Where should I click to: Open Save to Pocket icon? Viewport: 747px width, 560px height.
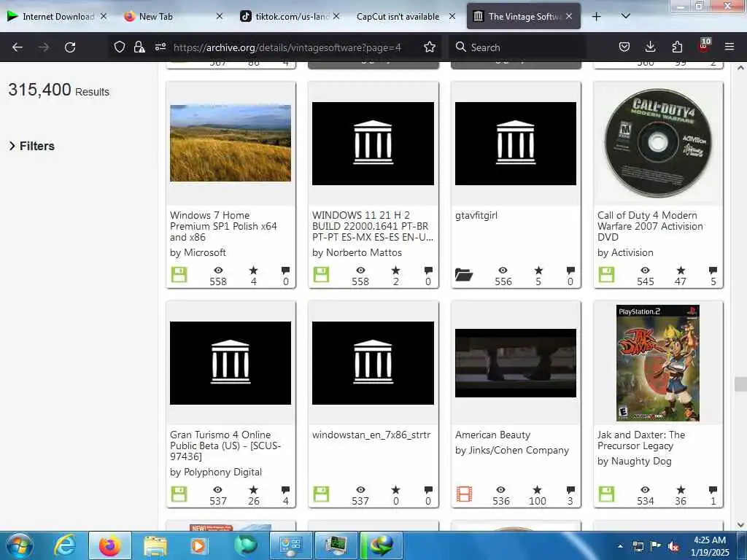coord(624,47)
